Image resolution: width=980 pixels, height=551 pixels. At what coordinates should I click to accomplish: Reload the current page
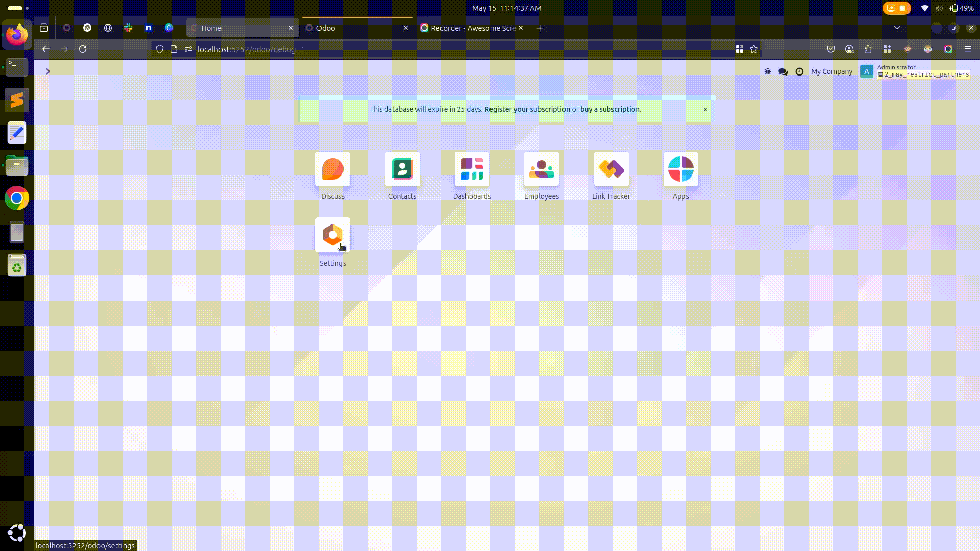(x=83, y=49)
